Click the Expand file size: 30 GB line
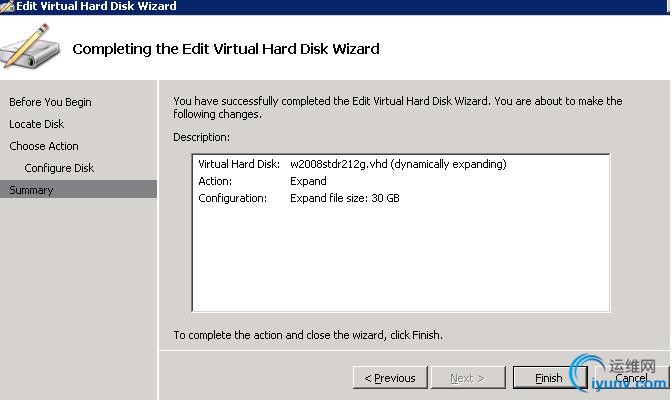The width and height of the screenshot is (672, 400). coord(345,198)
